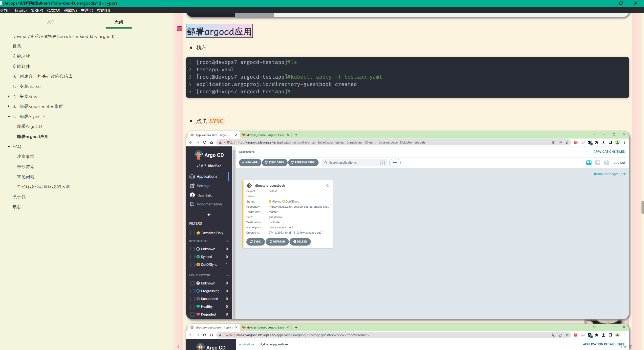The height and width of the screenshot is (350, 644).
Task: Switch sidebar to 大纲 tab
Action: [119, 22]
